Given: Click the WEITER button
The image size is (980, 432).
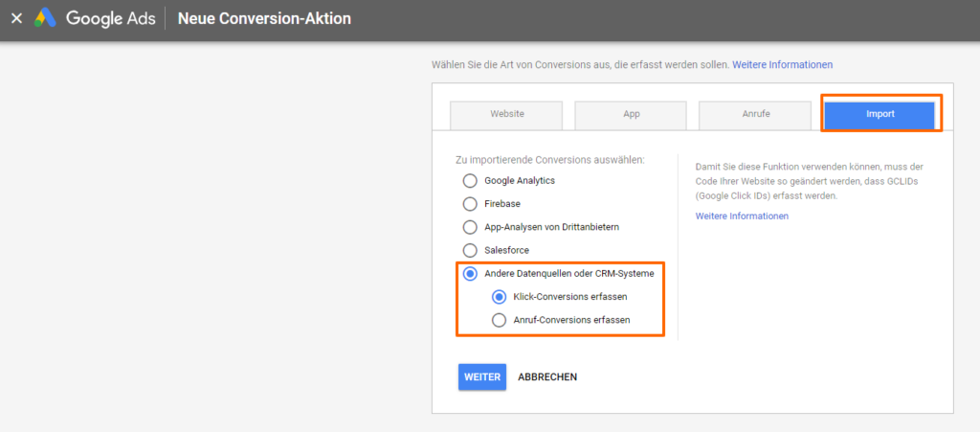Looking at the screenshot, I should pyautogui.click(x=482, y=377).
